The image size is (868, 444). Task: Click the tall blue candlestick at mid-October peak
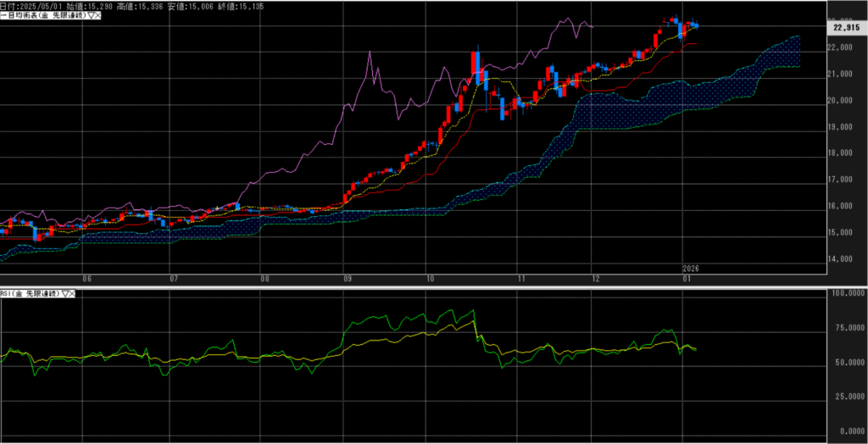click(x=477, y=68)
